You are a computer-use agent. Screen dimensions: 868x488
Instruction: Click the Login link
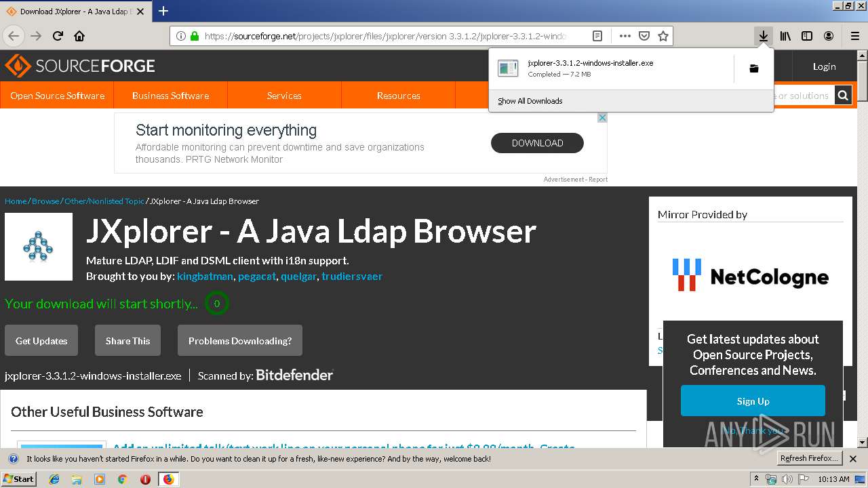point(824,66)
